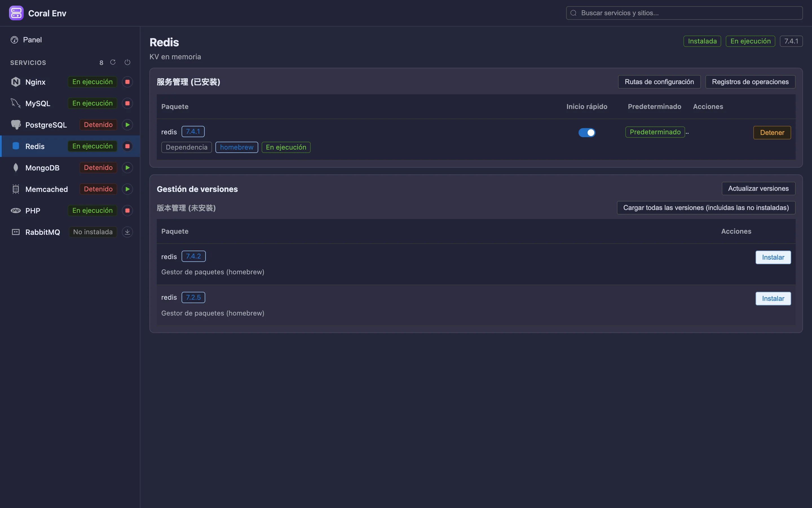Stop Redis using sidebar stop icon

pyautogui.click(x=127, y=146)
